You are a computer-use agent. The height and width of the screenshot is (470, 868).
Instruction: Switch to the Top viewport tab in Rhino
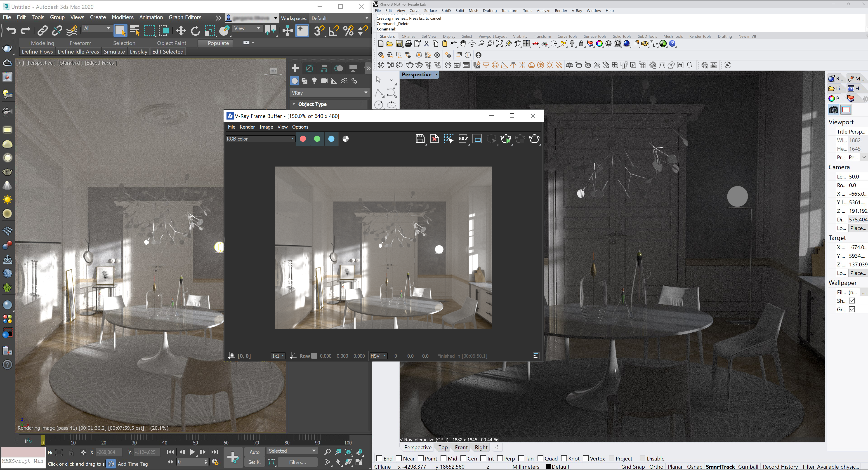pyautogui.click(x=443, y=447)
